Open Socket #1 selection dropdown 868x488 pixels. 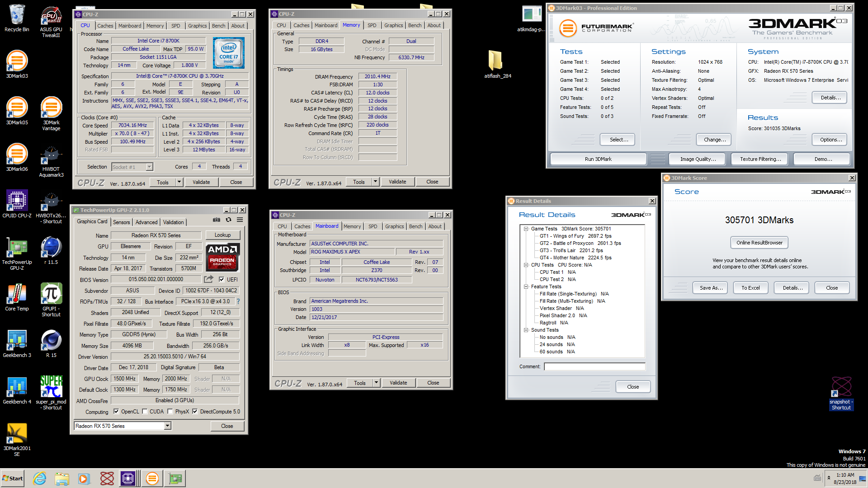pos(149,167)
